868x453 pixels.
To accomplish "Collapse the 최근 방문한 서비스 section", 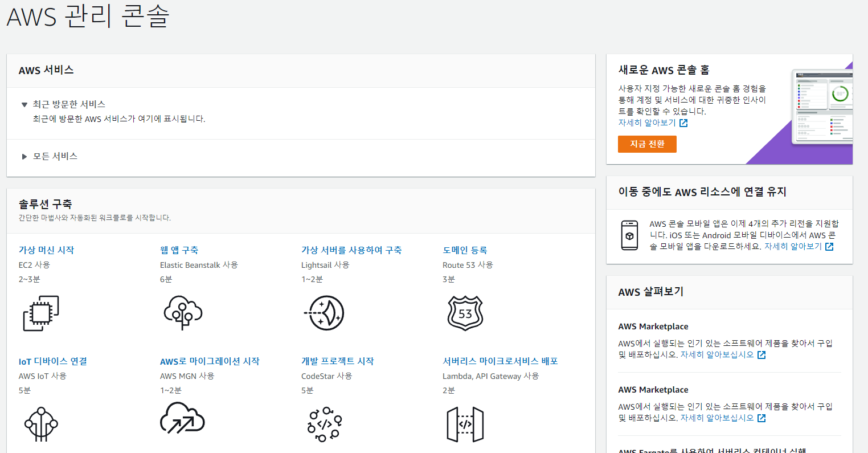I will pyautogui.click(x=24, y=104).
